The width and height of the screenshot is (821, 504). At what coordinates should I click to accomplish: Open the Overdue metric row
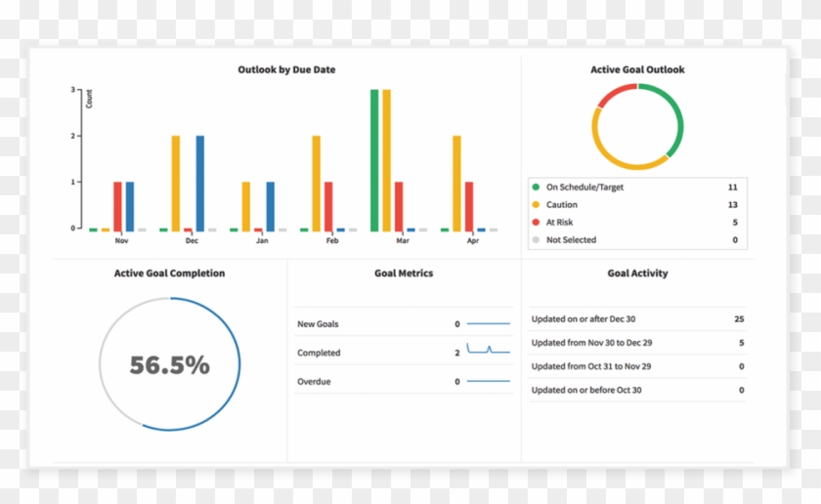click(403, 382)
